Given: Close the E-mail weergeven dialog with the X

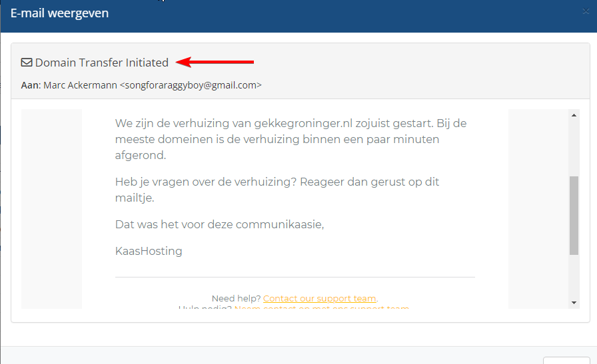Looking at the screenshot, I should [586, 12].
